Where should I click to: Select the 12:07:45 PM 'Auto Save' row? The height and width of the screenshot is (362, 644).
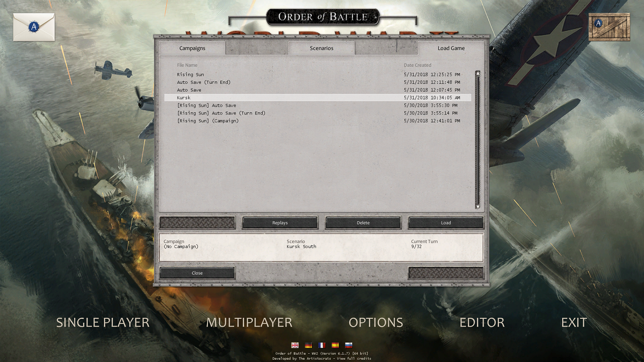coord(317,90)
